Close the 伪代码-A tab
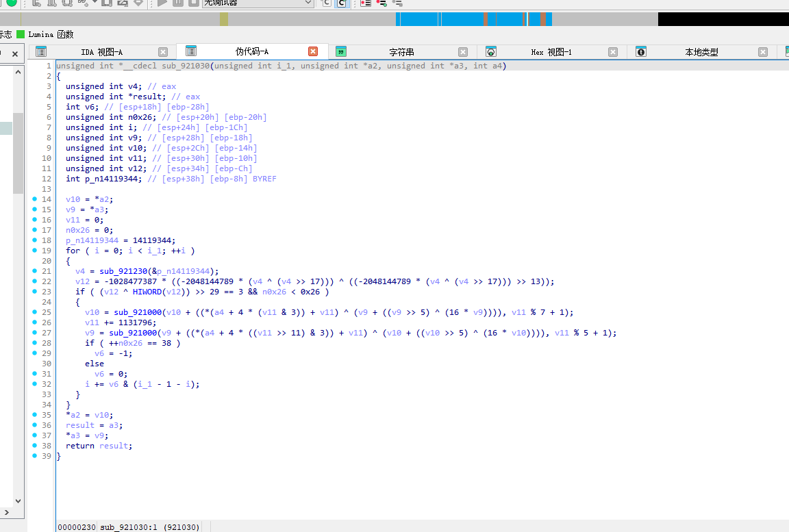Image resolution: width=789 pixels, height=532 pixels. pos(313,51)
